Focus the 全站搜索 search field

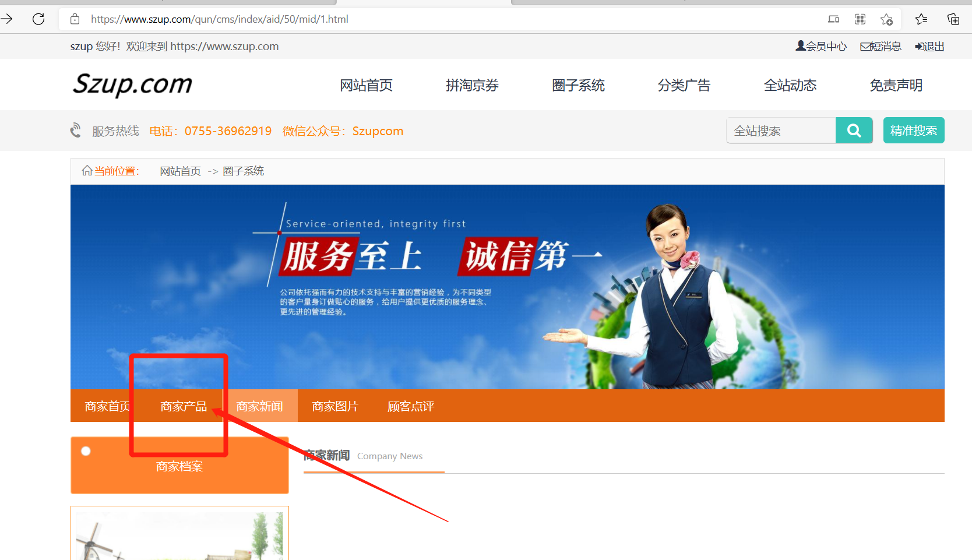(x=781, y=131)
